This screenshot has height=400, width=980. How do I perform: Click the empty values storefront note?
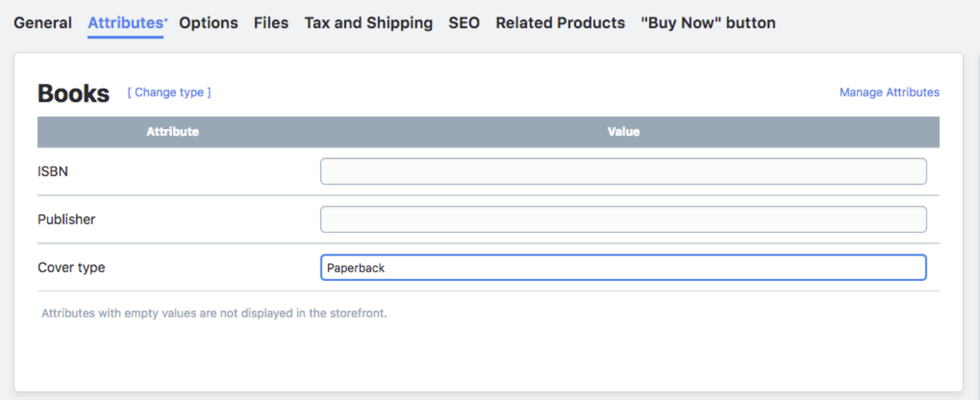[x=214, y=314]
